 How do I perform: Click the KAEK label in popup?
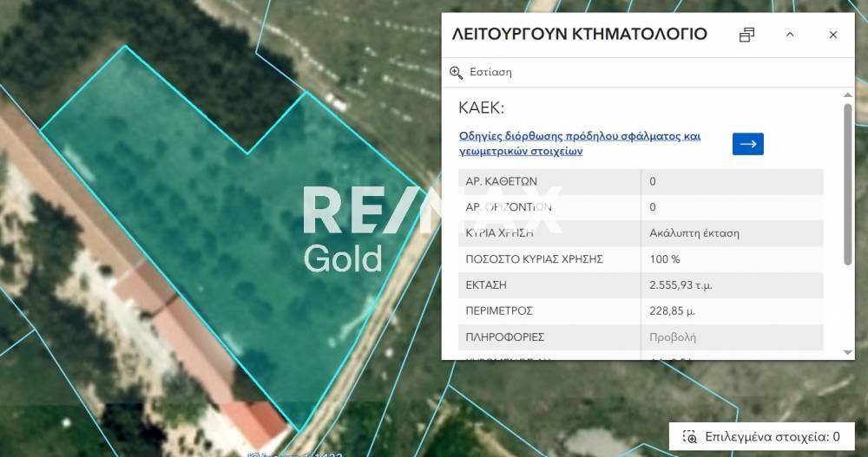click(481, 108)
